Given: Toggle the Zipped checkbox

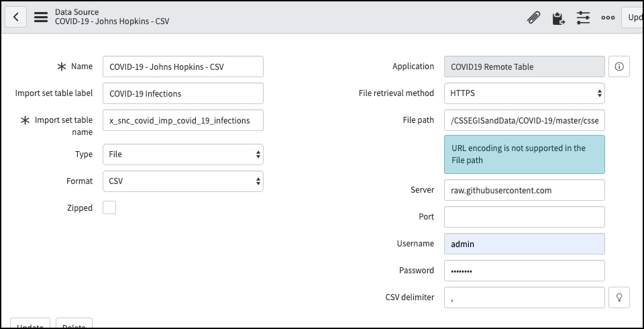Looking at the screenshot, I should [x=109, y=207].
